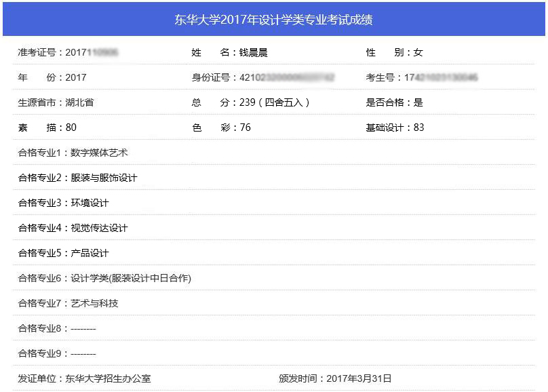
Task: Click 发证单位 东华大学招生办公室
Action: pyautogui.click(x=85, y=378)
